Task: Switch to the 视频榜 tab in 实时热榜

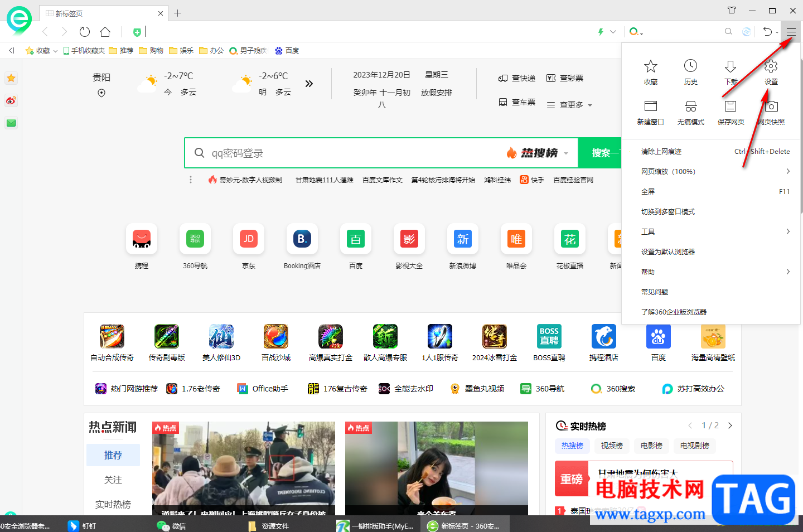Action: pyautogui.click(x=611, y=446)
